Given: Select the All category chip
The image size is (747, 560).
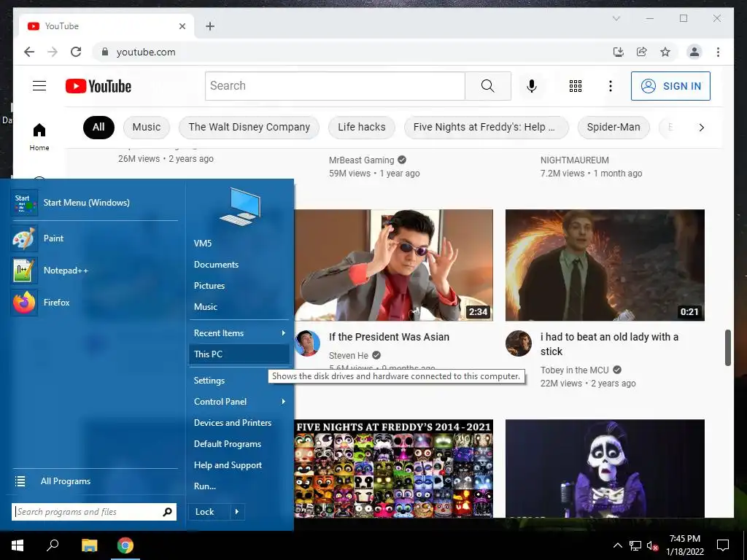Looking at the screenshot, I should (x=98, y=127).
